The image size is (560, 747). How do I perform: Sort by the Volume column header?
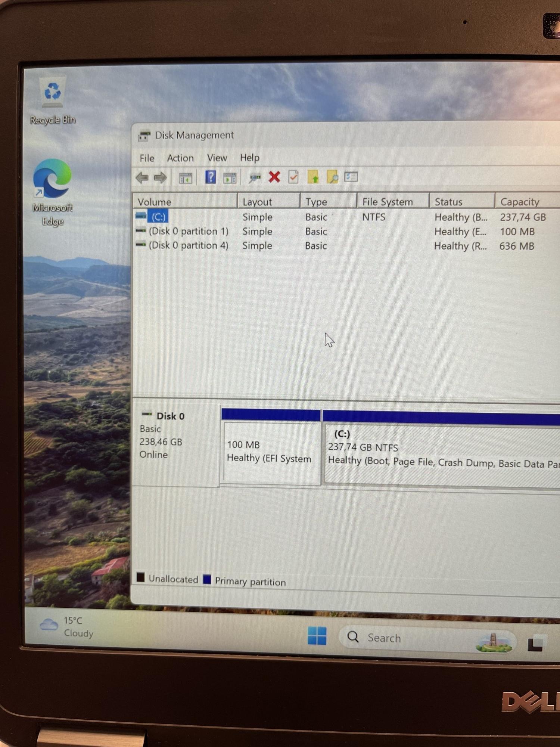[185, 201]
